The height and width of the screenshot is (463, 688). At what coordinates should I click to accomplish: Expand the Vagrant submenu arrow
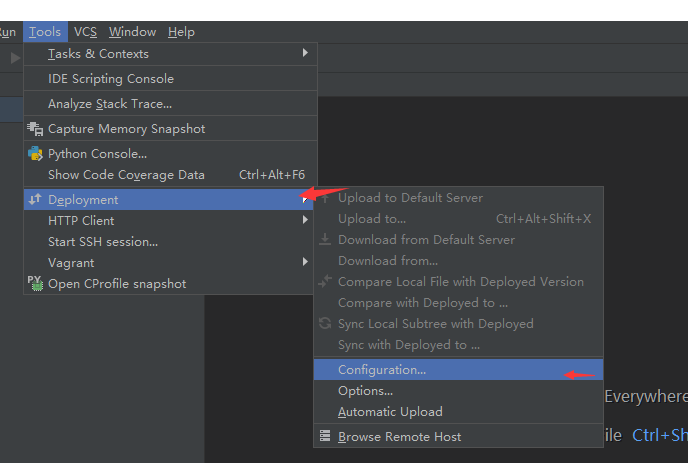pyautogui.click(x=305, y=262)
